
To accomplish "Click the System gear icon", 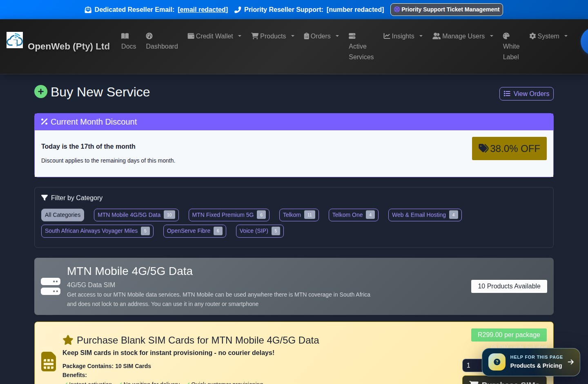I will pos(532,36).
